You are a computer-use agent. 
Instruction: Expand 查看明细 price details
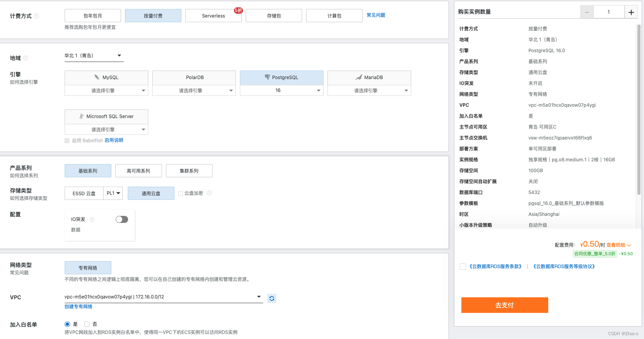(619, 245)
